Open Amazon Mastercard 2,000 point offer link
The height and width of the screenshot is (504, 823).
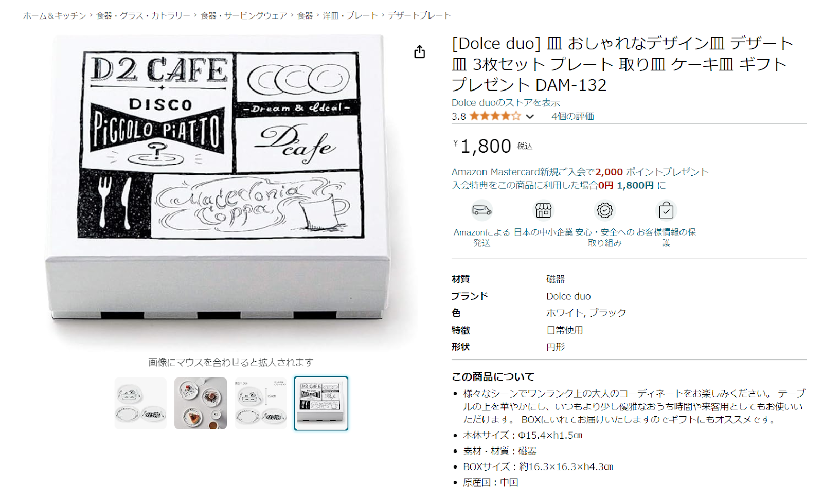580,172
